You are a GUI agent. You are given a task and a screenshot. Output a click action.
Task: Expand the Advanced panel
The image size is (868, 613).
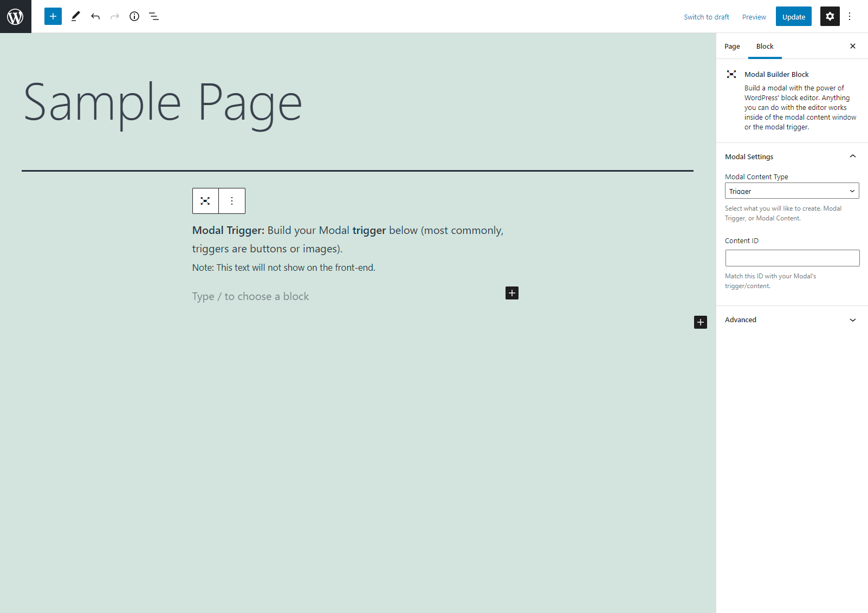coord(852,320)
